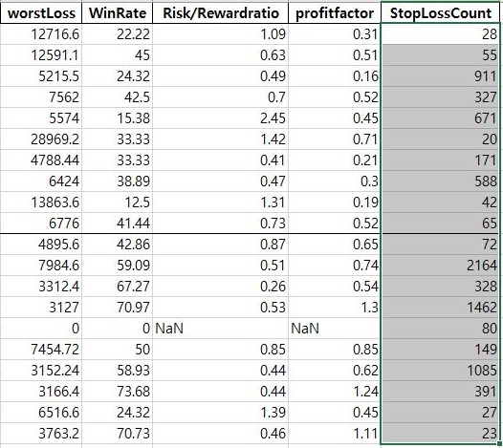Select the WinRate cell 42.5

[117, 97]
